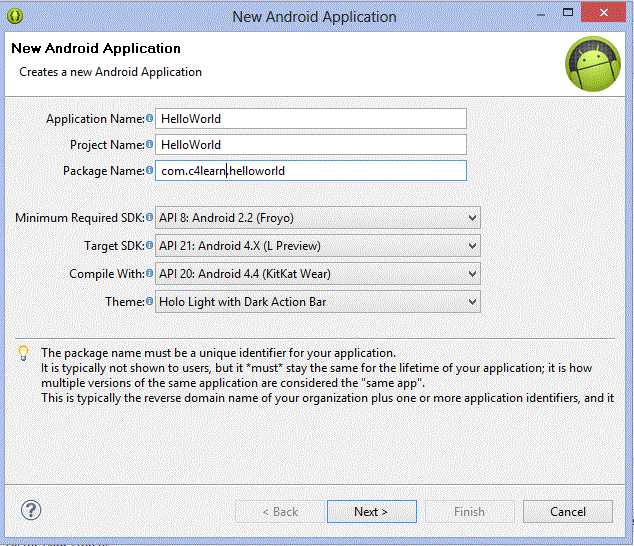
Task: Click the info icon beside Compile With
Action: pyautogui.click(x=149, y=273)
